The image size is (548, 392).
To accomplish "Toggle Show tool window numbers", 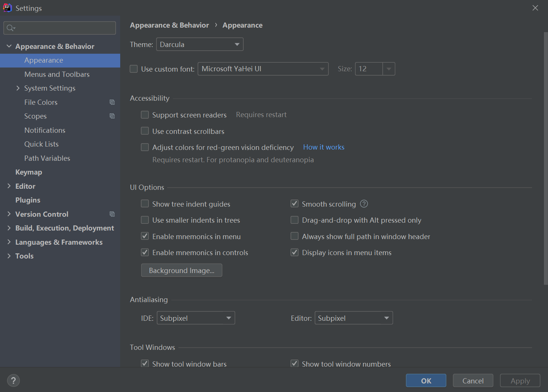I will (295, 363).
